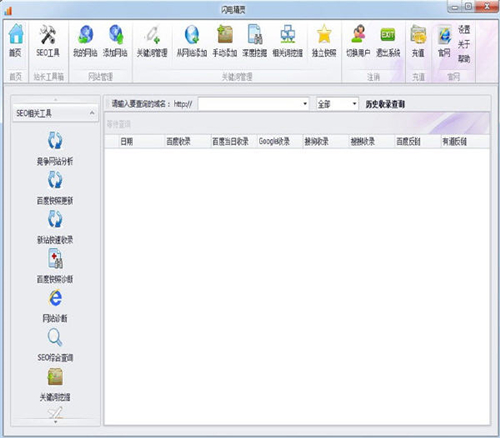500x438 pixels.
Task: Click the green 退出系统 exit icon
Action: 388,40
